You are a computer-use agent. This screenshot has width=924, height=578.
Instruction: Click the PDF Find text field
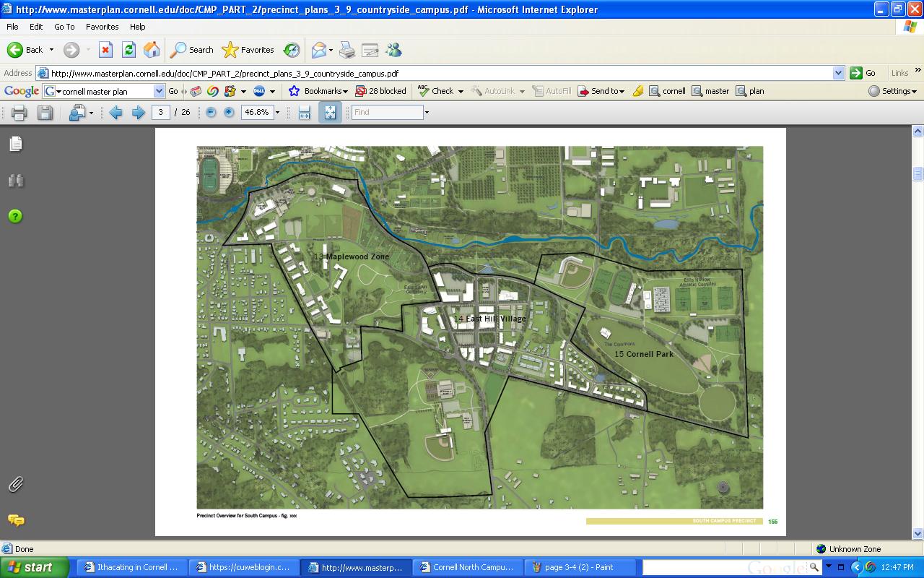[388, 113]
